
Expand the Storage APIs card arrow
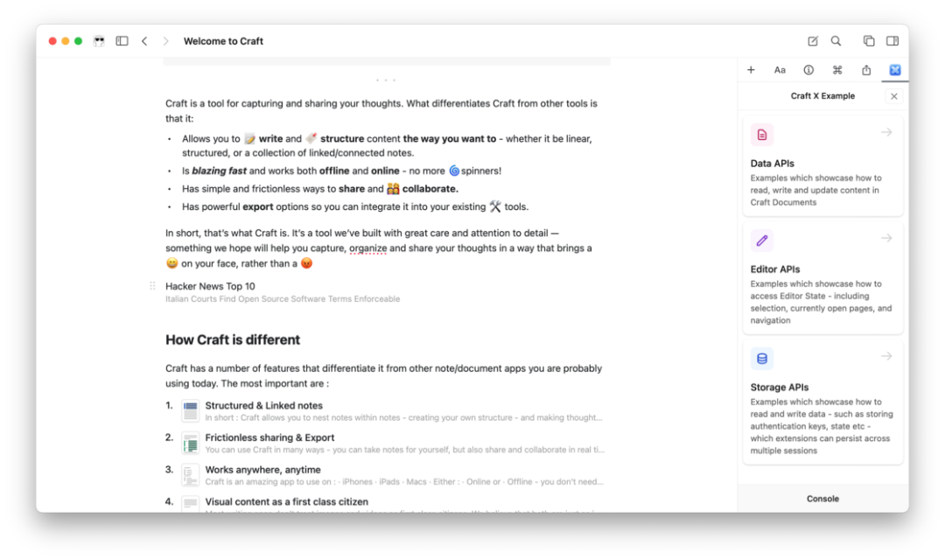[886, 356]
